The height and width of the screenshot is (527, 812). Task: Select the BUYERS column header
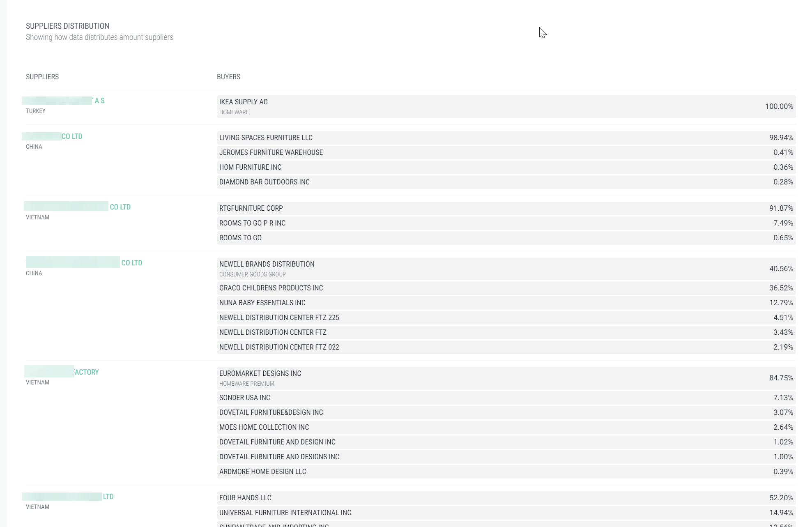(x=228, y=76)
